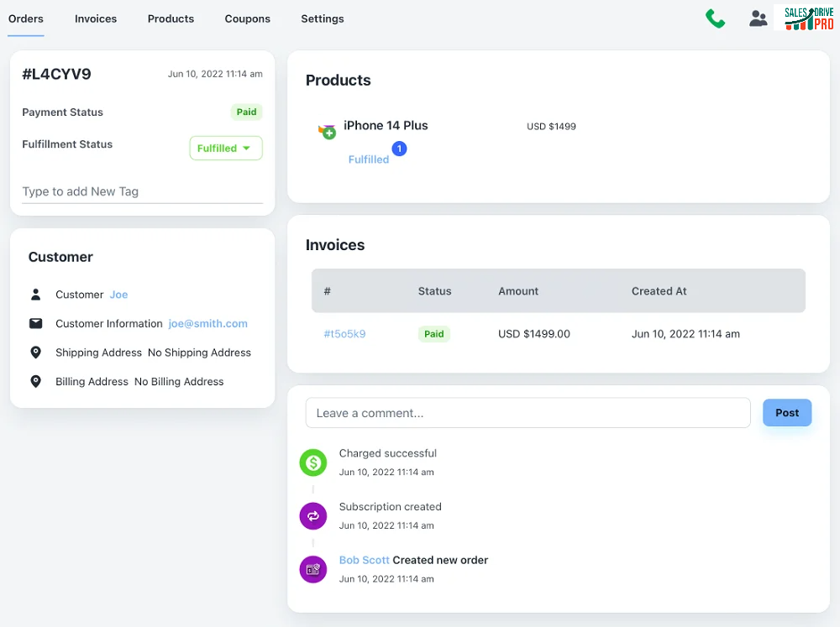Click the purple subscription created icon
Screen dimensions: 840x627
coord(313,516)
